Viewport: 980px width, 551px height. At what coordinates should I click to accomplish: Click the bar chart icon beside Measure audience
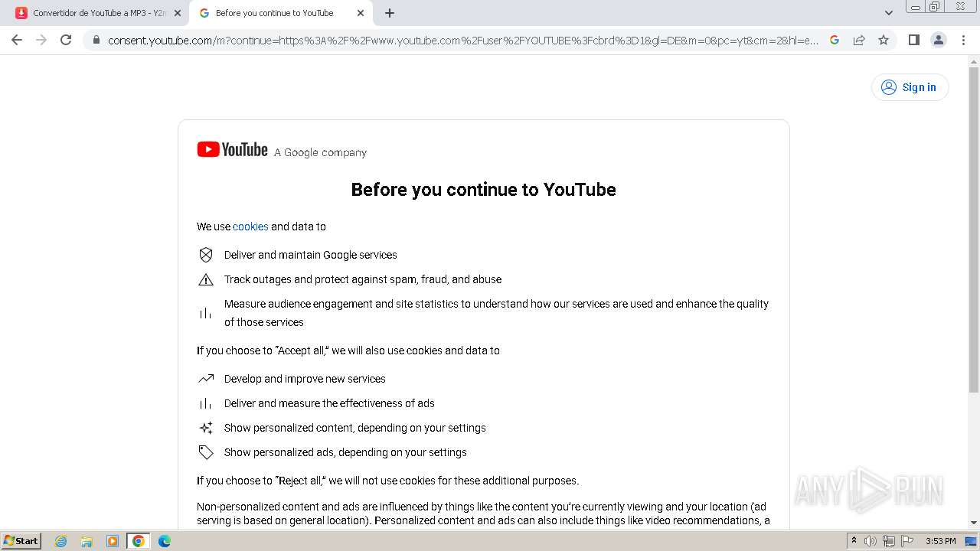click(206, 313)
